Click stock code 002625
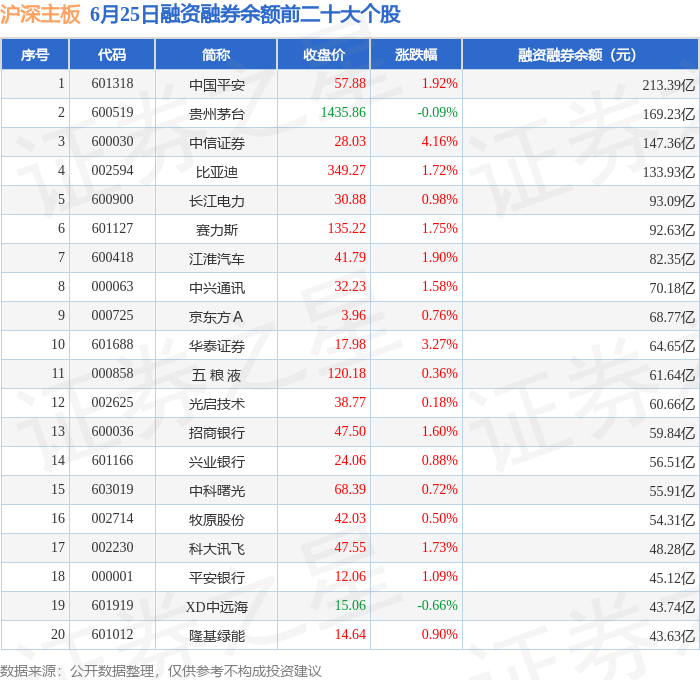The width and height of the screenshot is (700, 680). pos(112,403)
